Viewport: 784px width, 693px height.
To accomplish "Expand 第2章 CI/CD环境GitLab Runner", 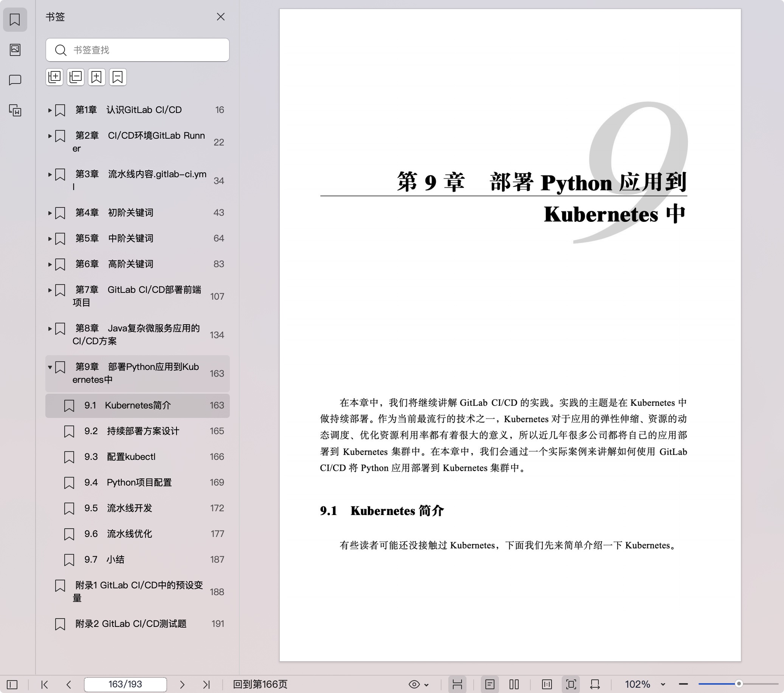I will pyautogui.click(x=50, y=136).
